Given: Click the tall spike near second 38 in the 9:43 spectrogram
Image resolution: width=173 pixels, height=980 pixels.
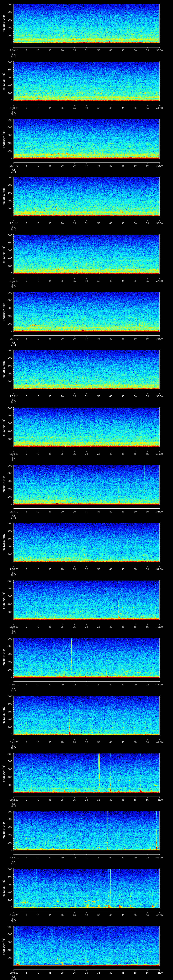Looking at the screenshot, I should click(x=107, y=830).
